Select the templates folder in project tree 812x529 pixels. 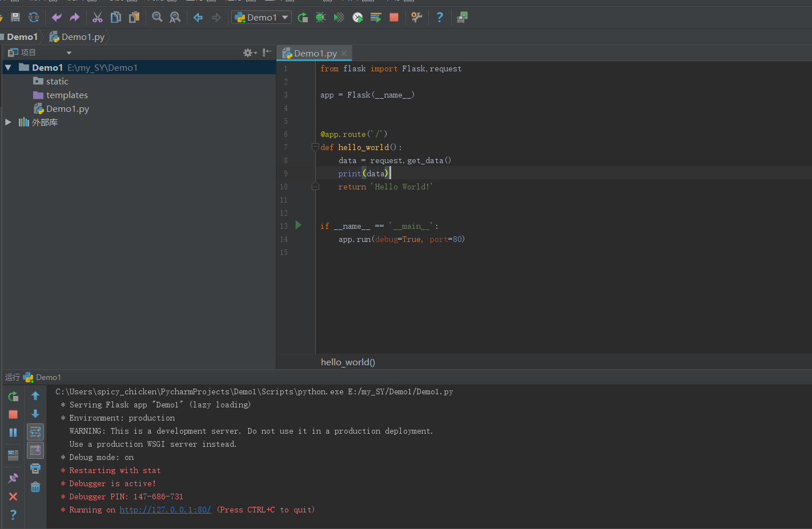(61, 95)
